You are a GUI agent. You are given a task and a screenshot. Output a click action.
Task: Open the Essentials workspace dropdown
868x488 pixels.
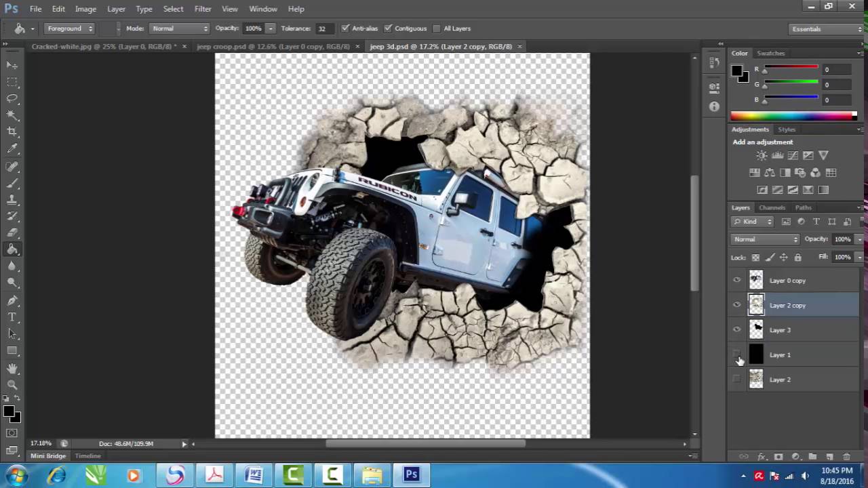point(827,28)
